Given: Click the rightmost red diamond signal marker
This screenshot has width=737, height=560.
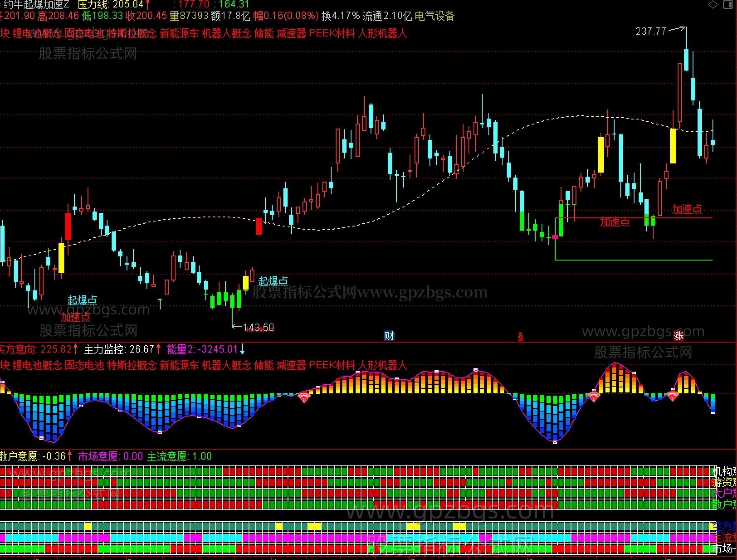Looking at the screenshot, I should pyautogui.click(x=673, y=395).
